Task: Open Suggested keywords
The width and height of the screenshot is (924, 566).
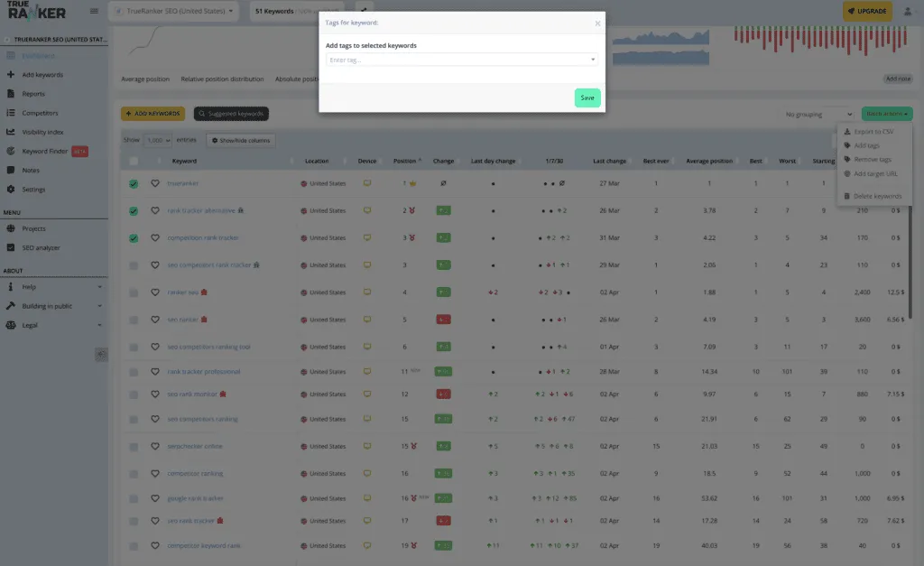Action: point(231,114)
